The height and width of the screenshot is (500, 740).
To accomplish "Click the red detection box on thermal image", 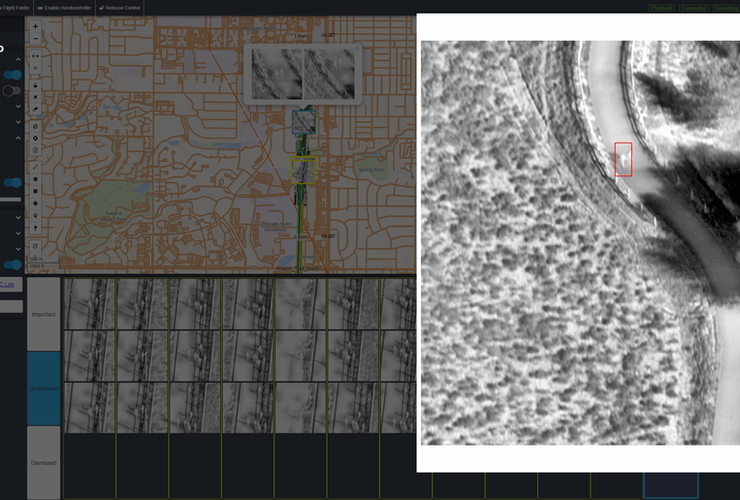I will click(x=623, y=159).
